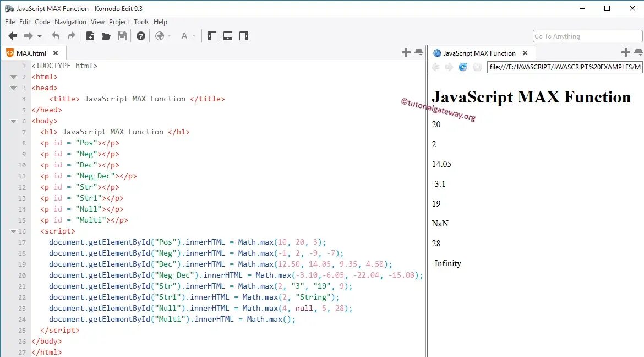644x357 pixels.
Task: Click the 14.05 result in preview
Action: pos(441,164)
